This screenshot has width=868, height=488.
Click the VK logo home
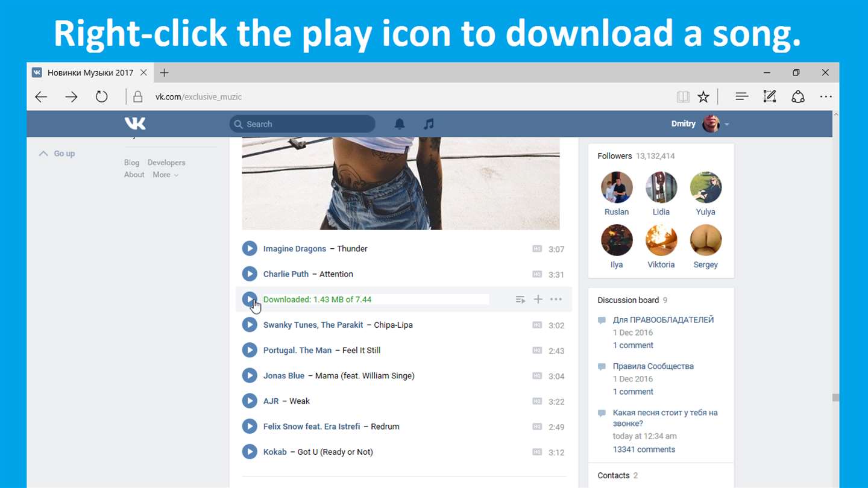135,124
